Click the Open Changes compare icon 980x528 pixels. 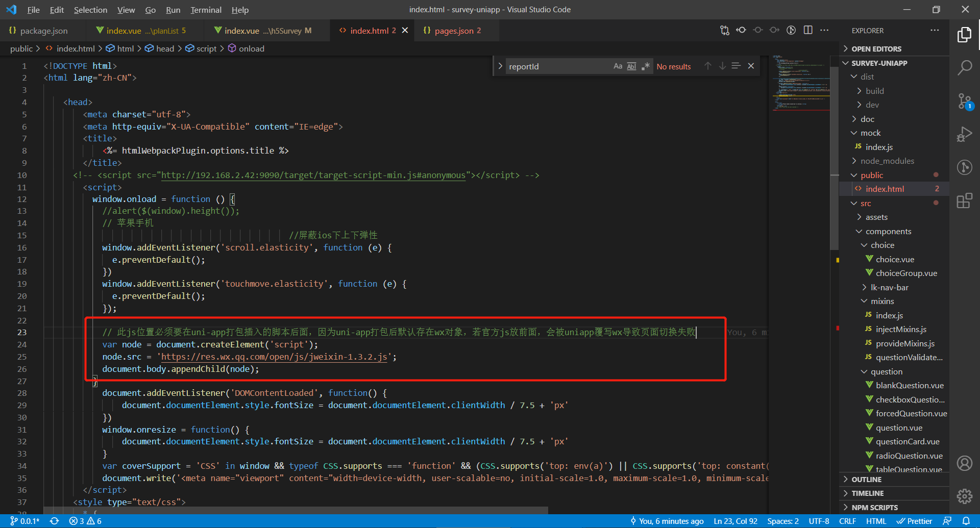click(725, 30)
